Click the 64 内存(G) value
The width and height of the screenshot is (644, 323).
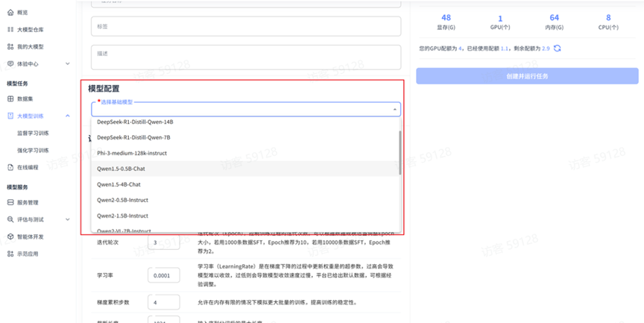coord(554,18)
